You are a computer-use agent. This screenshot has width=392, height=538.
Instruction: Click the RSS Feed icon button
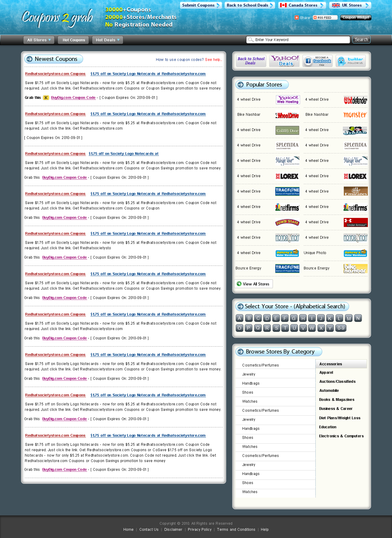pos(325,17)
